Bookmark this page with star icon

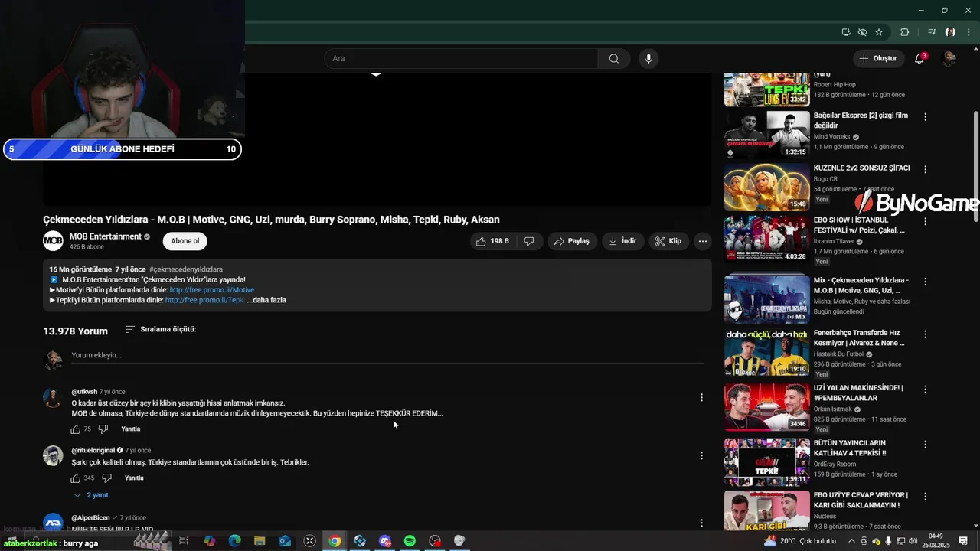point(879,32)
